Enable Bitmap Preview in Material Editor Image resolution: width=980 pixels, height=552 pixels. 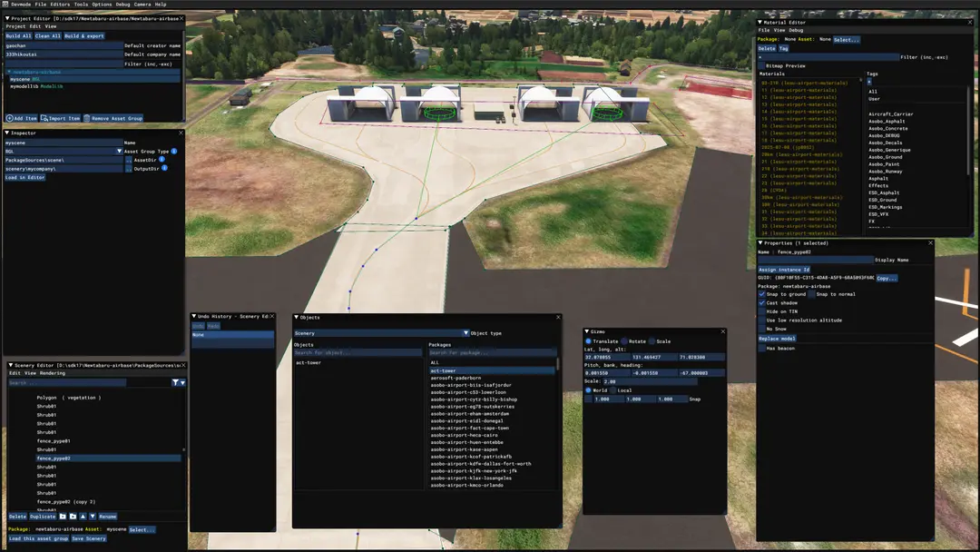pyautogui.click(x=761, y=65)
